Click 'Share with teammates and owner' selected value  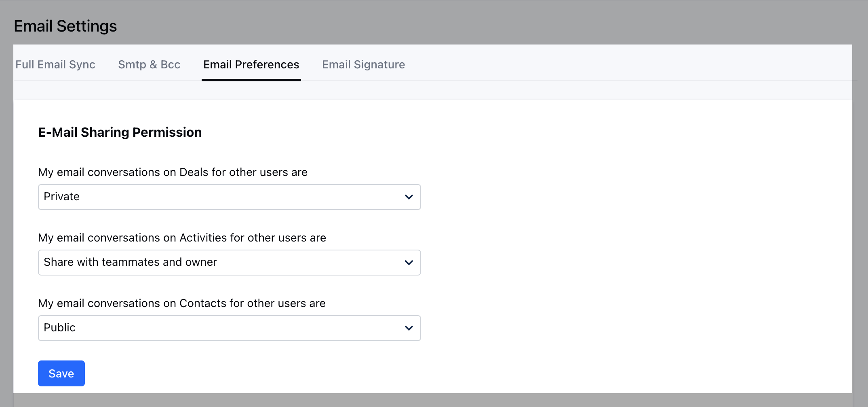[x=130, y=262]
